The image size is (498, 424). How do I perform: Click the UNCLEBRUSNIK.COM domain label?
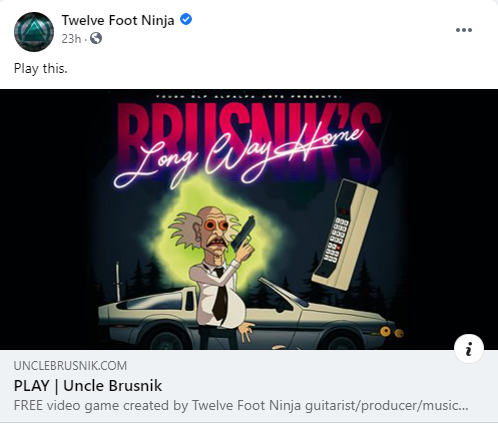(70, 366)
